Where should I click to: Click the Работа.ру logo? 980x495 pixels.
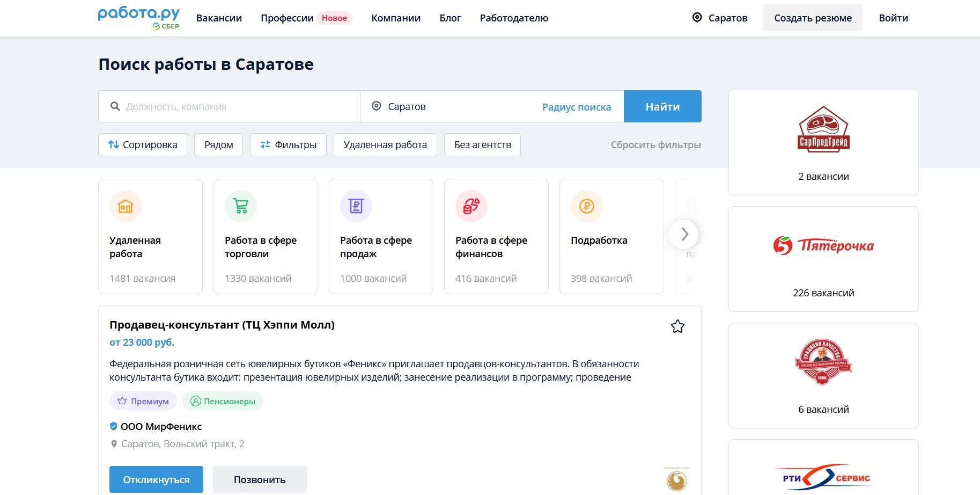139,18
